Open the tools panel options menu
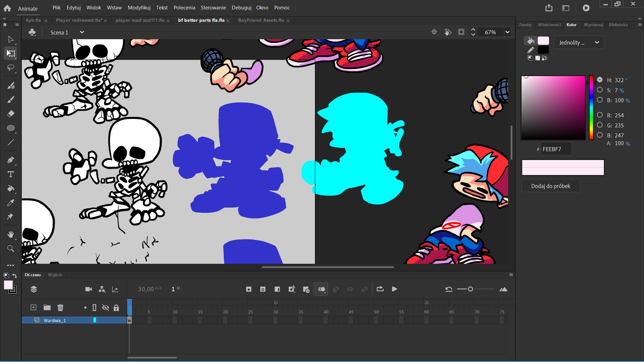This screenshot has height=362, width=644. coord(17,25)
